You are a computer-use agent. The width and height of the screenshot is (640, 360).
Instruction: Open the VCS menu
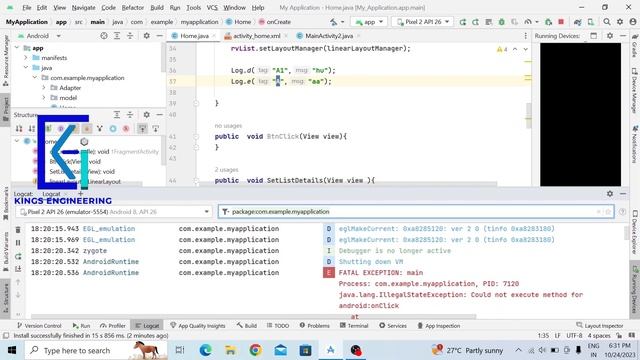pyautogui.click(x=212, y=7)
